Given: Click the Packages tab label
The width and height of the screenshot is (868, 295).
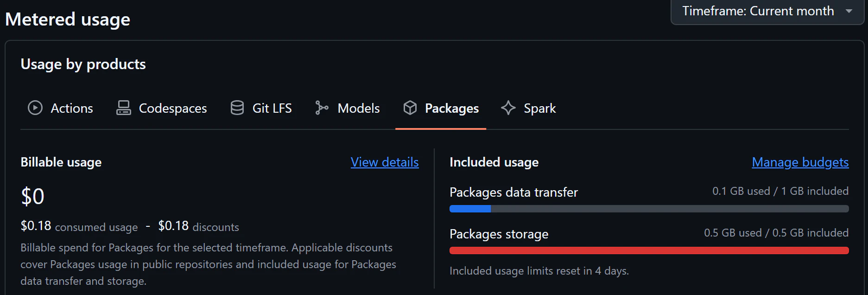Looking at the screenshot, I should tap(452, 108).
